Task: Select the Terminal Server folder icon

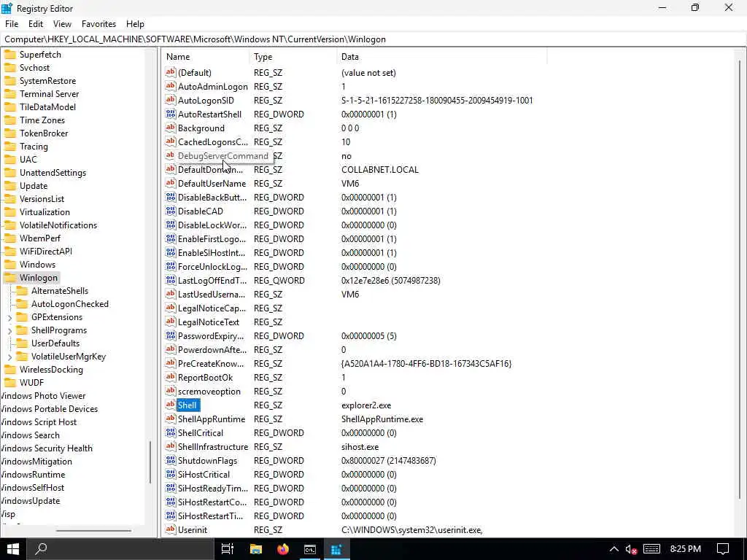Action: click(10, 94)
